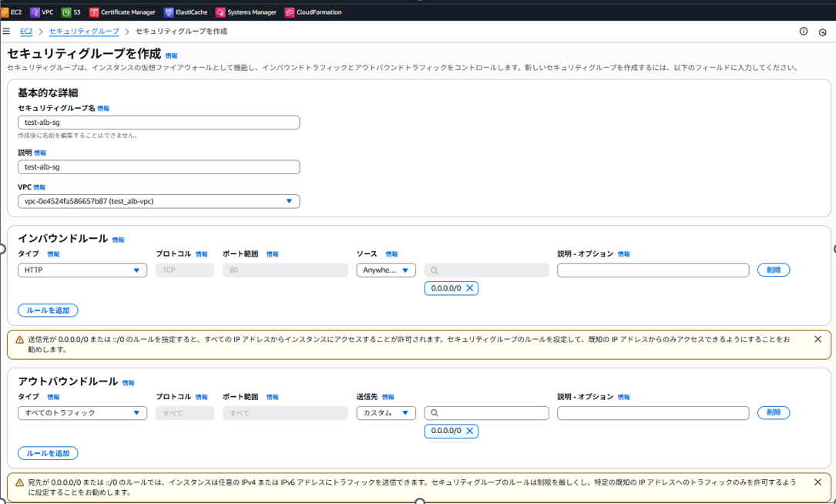Click the magnifier in the inbound source search box

434,270
